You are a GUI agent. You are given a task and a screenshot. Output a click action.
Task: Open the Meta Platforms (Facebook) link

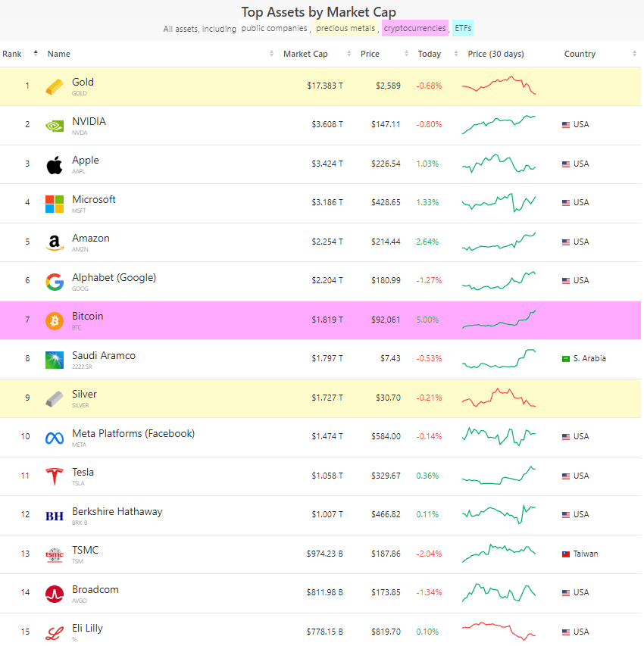point(133,433)
